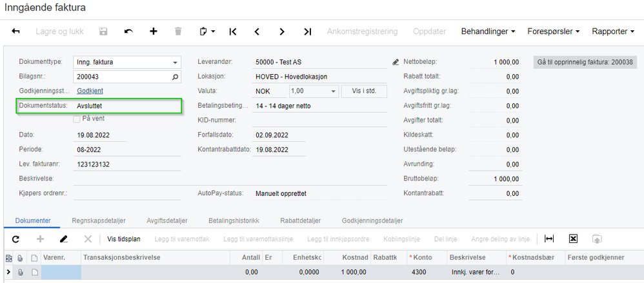Click the notes column header icon
Viewport: 644px width, 283px height.
[8, 258]
